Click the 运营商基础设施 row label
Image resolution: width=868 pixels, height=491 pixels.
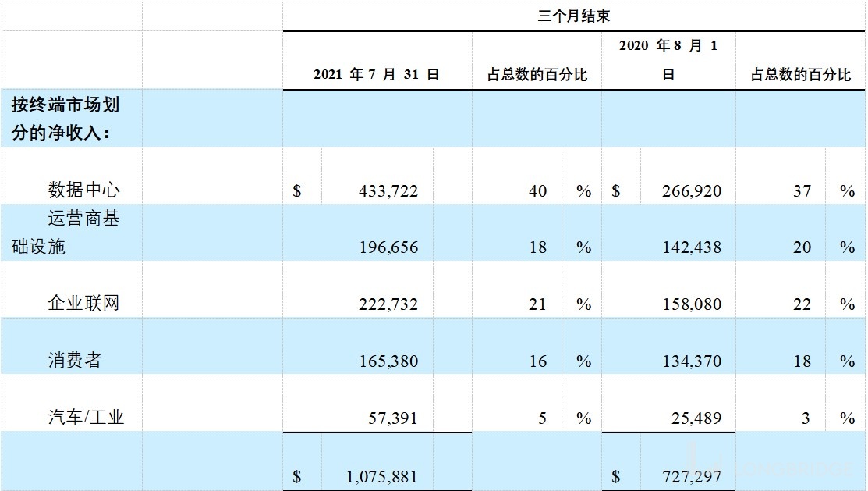pyautogui.click(x=66, y=233)
